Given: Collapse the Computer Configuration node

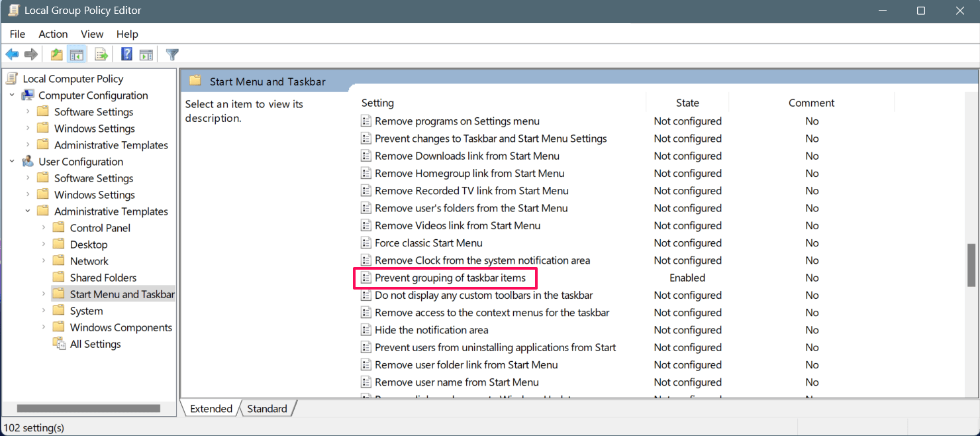Looking at the screenshot, I should click(x=12, y=95).
